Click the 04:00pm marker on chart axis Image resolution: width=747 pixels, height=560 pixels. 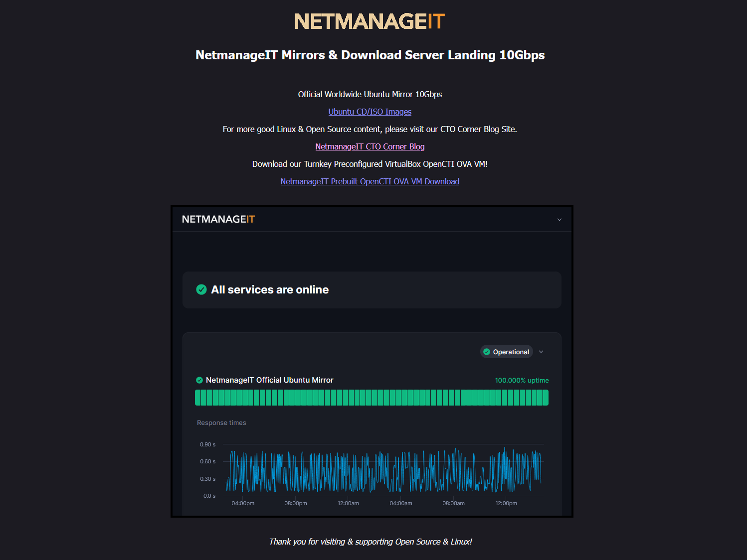(243, 503)
